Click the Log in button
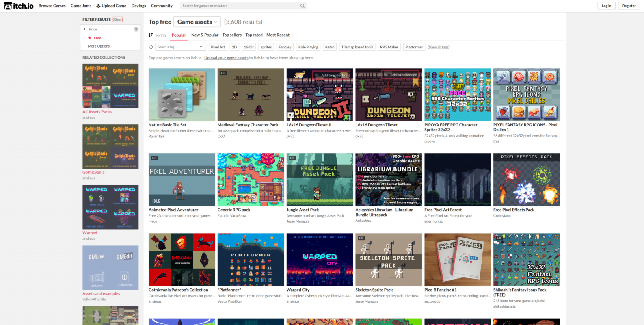Screen dimensions: 644x325 coord(607,6)
